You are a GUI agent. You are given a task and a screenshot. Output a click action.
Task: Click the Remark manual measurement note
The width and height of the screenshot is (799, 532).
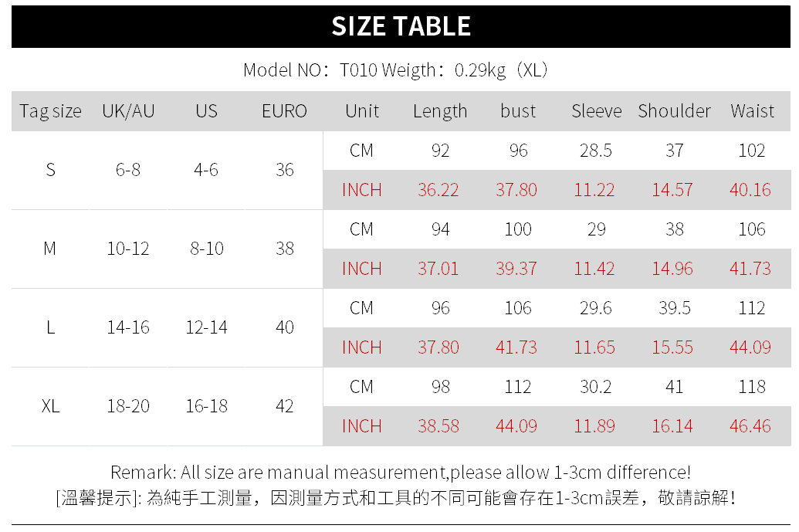click(400, 472)
